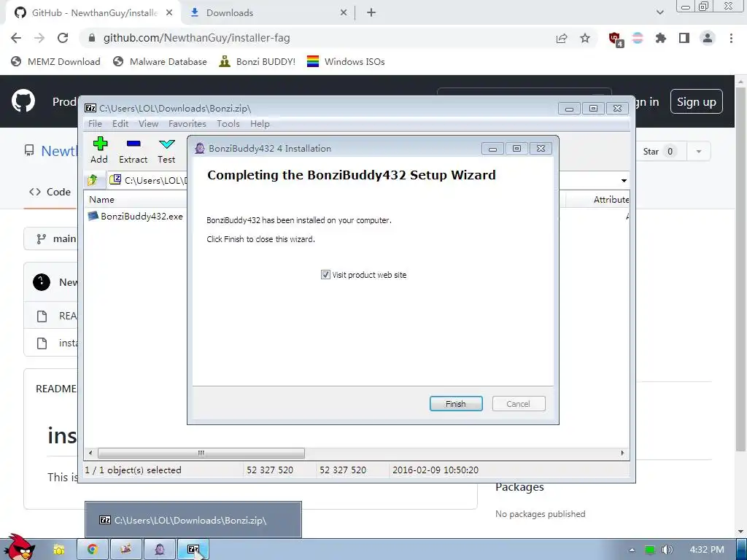Close the Downloads browser tab
Screen dimensions: 747x560
[344, 13]
